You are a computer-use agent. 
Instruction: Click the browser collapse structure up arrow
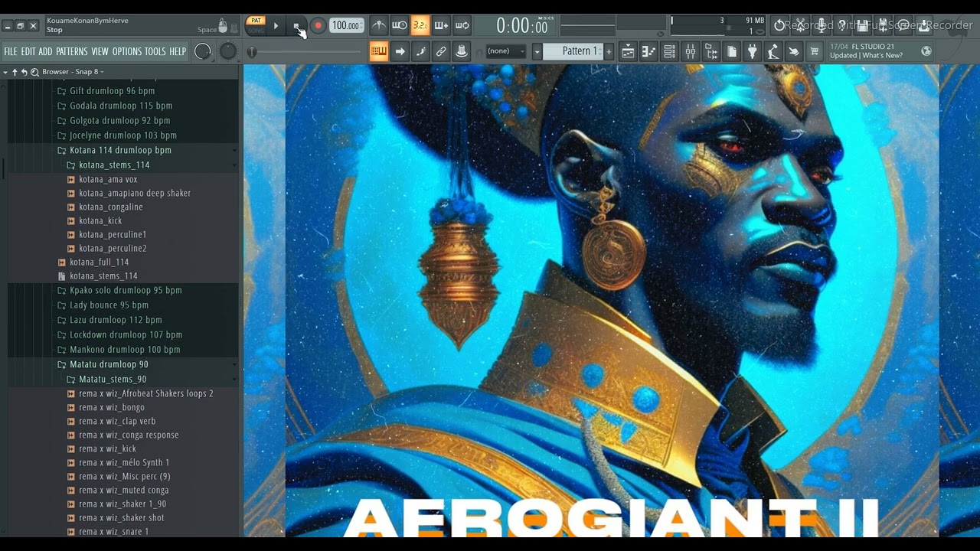coord(15,72)
